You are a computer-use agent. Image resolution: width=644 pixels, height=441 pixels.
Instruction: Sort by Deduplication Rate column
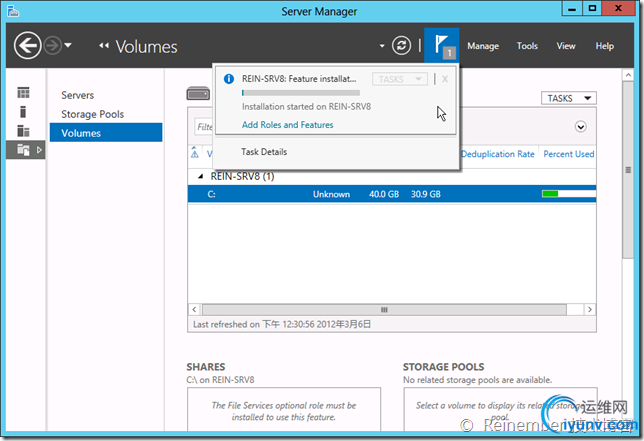pos(497,154)
